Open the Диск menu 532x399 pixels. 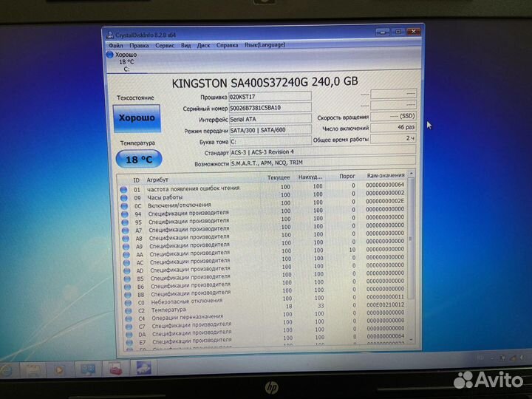click(204, 45)
